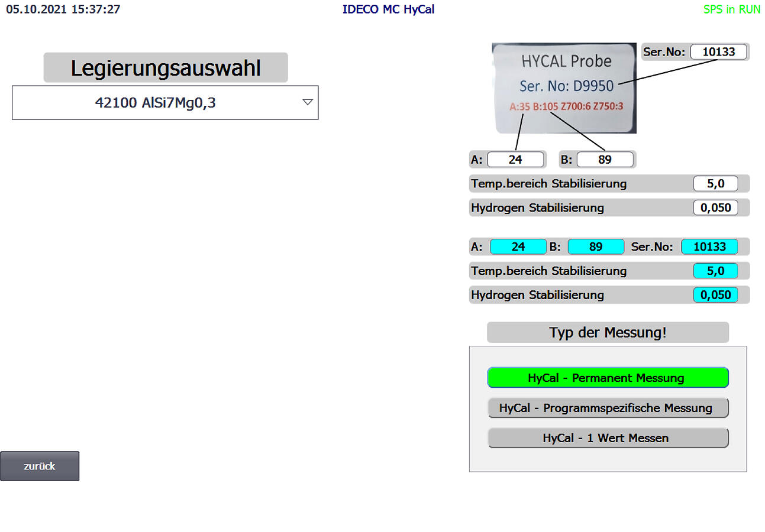Click the white Ser.No input field
Viewport: 765px width, 532px height.
[x=718, y=52]
